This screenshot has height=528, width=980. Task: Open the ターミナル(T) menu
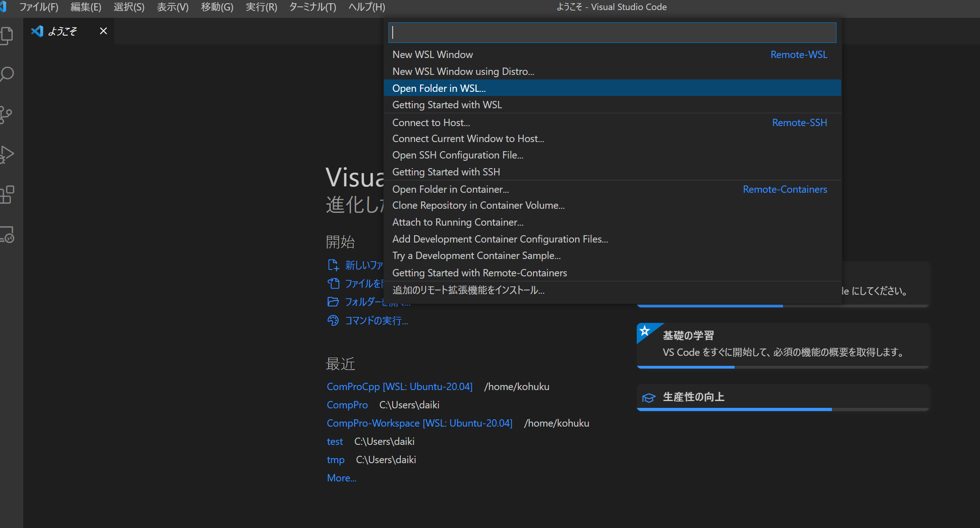pyautogui.click(x=313, y=7)
